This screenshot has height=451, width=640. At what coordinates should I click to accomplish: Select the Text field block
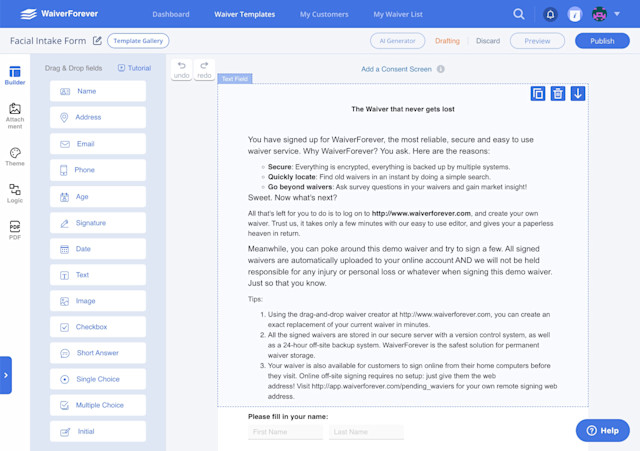[98, 275]
